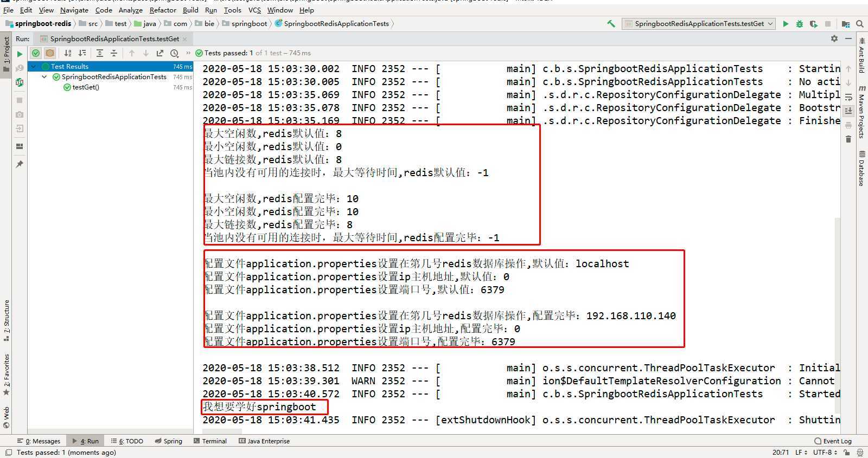Open Java Enterprise tool window
This screenshot has width=868, height=458.
(x=264, y=441)
